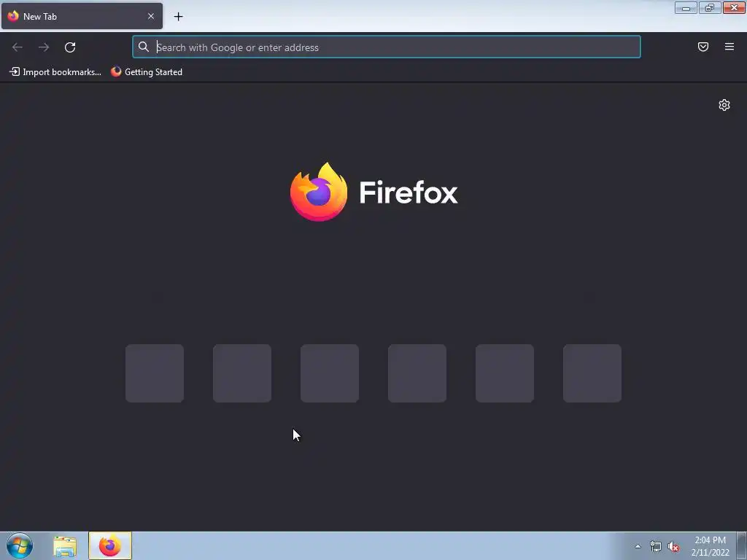
Task: Click muted volume tray icon
Action: tap(673, 546)
